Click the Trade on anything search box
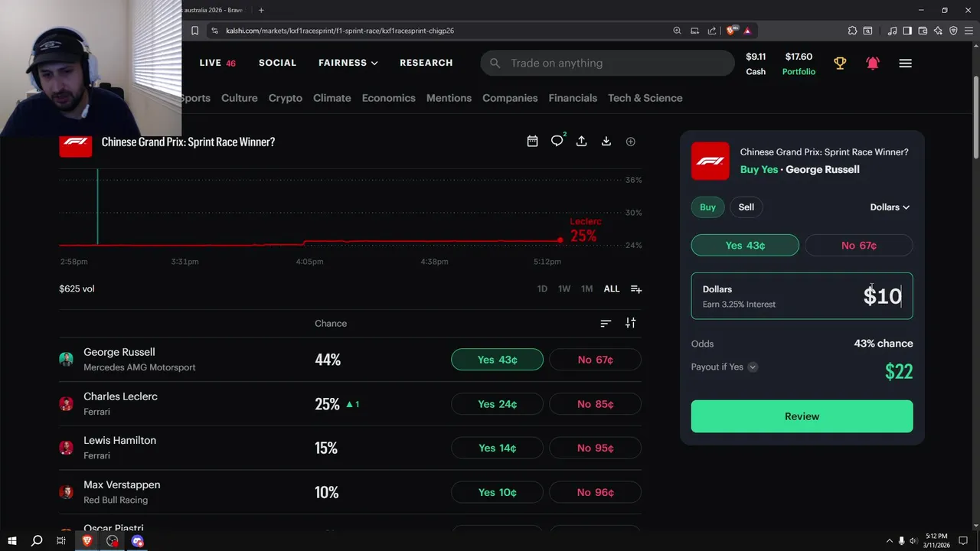This screenshot has height=551, width=980. (x=607, y=64)
